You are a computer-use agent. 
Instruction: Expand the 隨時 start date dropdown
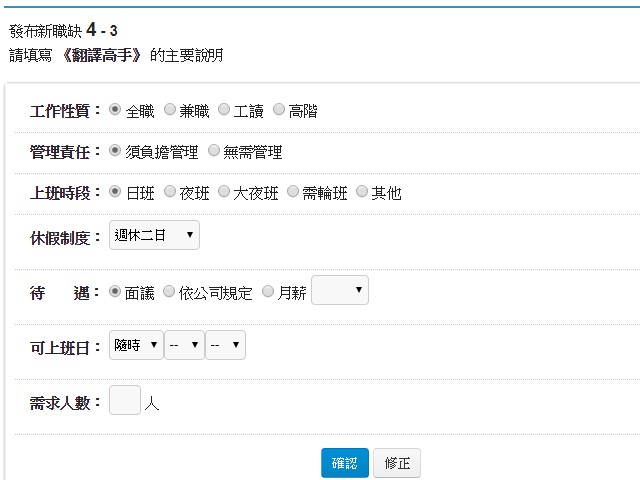tap(136, 345)
